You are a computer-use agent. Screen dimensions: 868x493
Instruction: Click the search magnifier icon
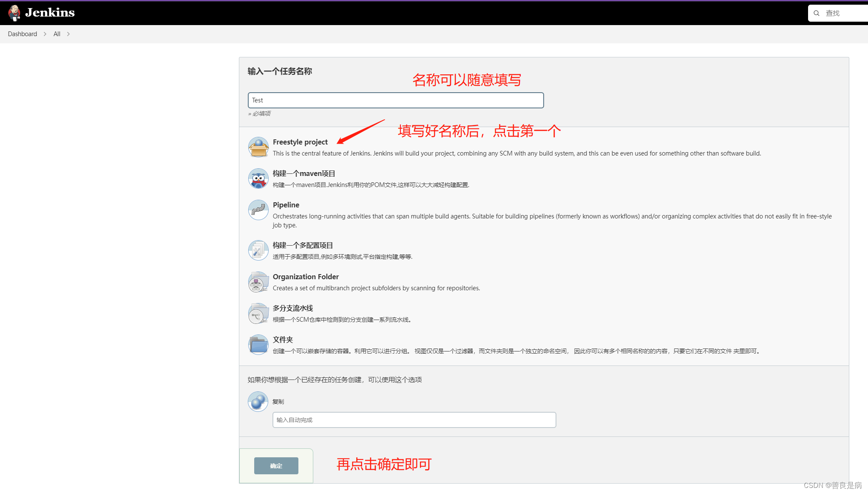click(817, 13)
